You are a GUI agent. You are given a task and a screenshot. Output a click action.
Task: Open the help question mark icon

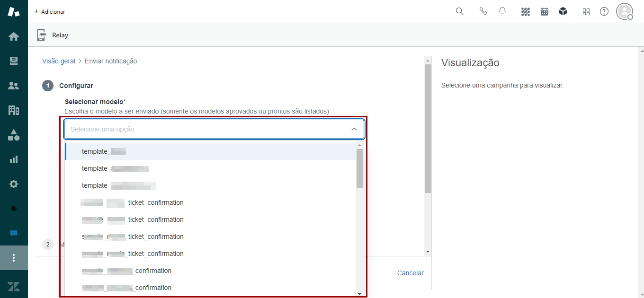[604, 11]
